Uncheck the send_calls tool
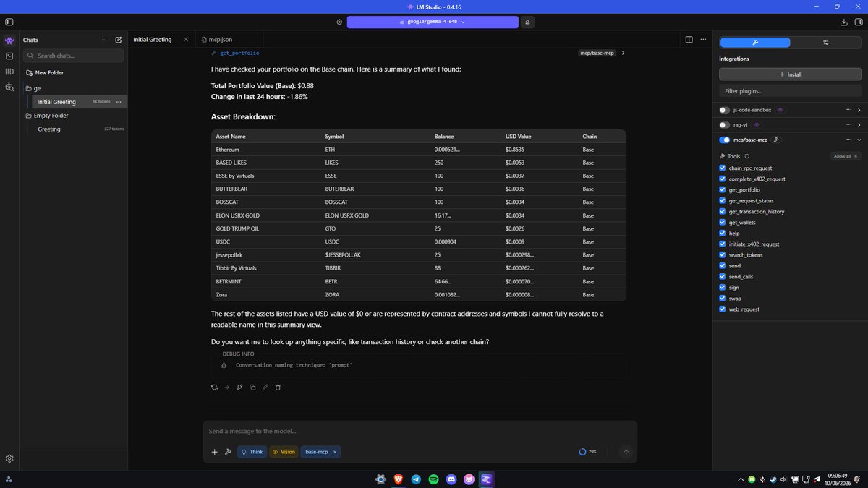 pyautogui.click(x=723, y=277)
